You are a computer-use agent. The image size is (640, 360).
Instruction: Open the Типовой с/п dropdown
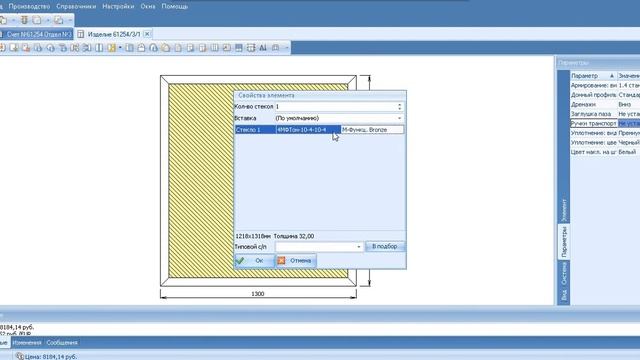tap(359, 247)
